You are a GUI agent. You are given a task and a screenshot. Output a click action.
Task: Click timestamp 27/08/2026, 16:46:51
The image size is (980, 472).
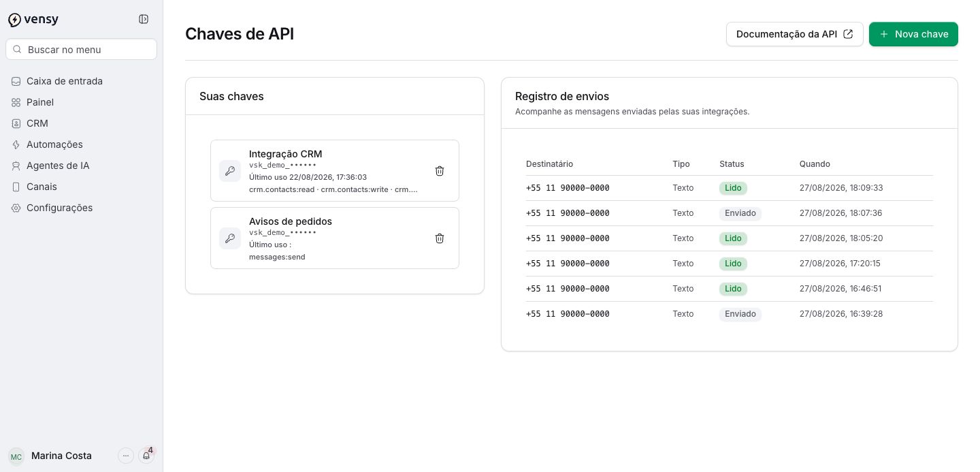click(840, 289)
